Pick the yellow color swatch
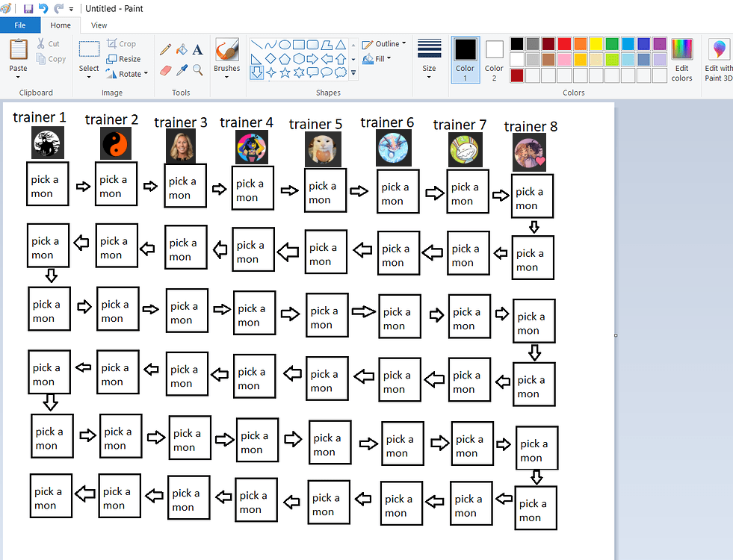The height and width of the screenshot is (560, 733). coord(596,44)
